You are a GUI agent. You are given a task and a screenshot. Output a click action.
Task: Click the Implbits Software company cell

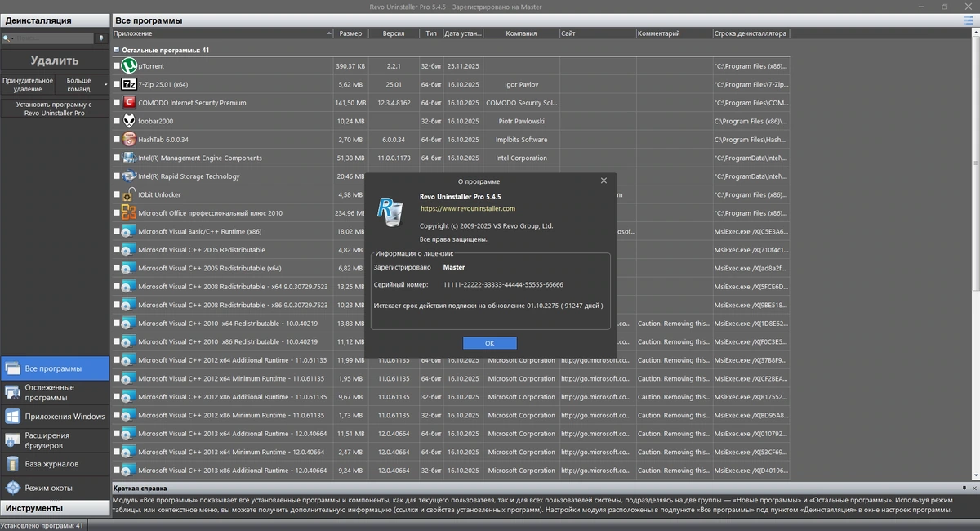(x=521, y=140)
